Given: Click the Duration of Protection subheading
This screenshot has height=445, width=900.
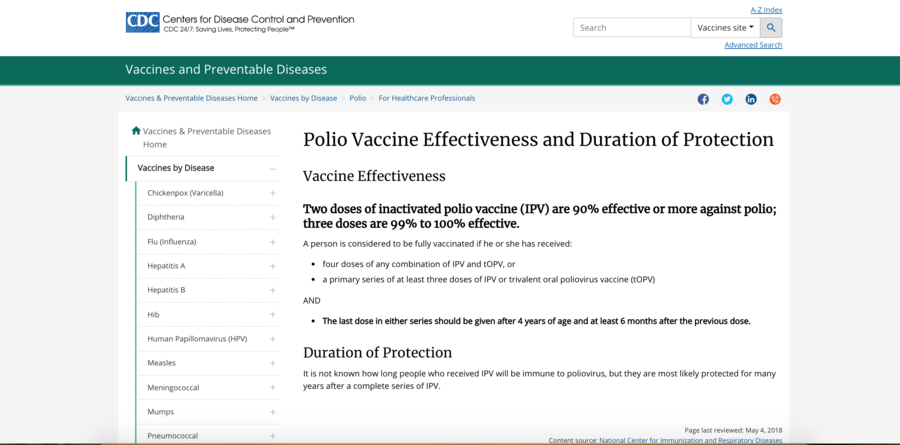Looking at the screenshot, I should click(x=378, y=352).
